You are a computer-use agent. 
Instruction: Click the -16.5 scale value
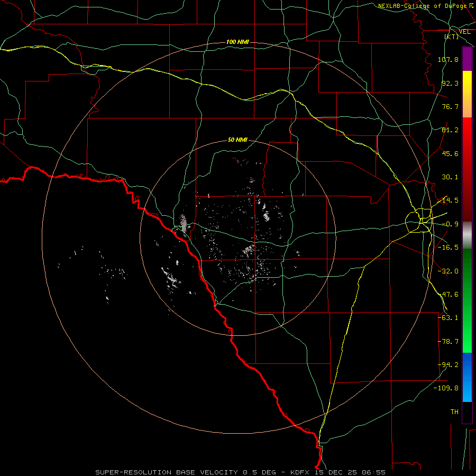448,248
